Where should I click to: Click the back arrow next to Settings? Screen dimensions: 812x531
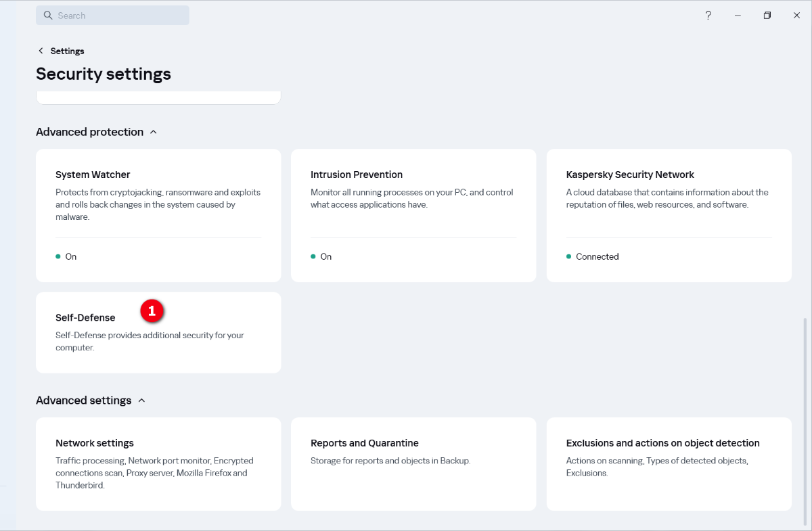41,51
